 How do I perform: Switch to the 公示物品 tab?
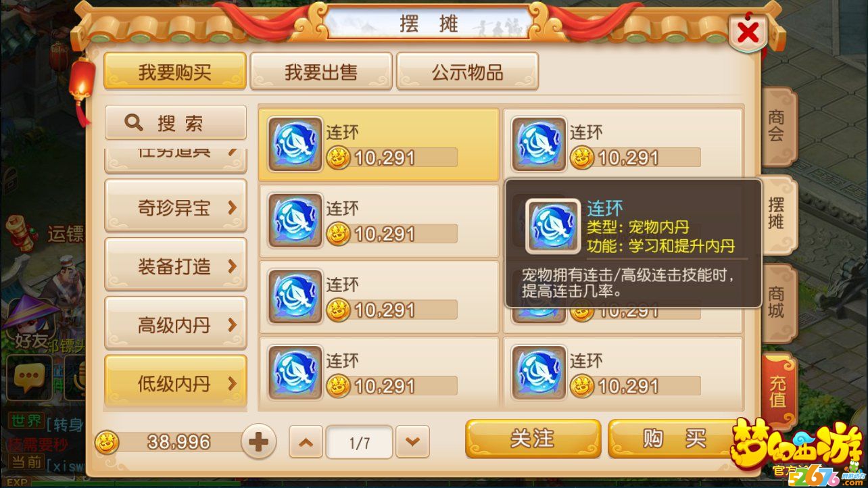(467, 72)
